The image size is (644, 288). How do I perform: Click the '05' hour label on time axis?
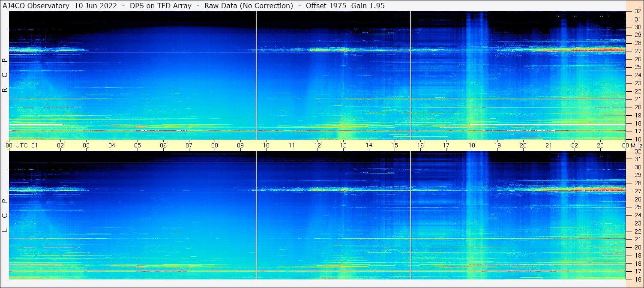click(x=138, y=145)
